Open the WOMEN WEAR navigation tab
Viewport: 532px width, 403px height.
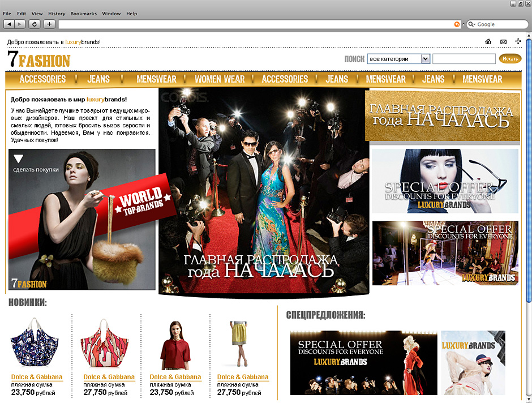tap(220, 79)
